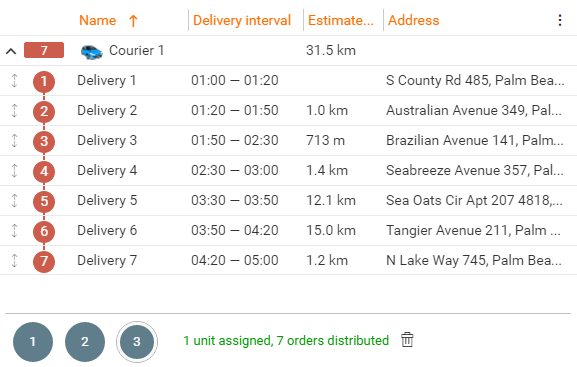Delete the distribution with the trash icon

click(x=407, y=340)
